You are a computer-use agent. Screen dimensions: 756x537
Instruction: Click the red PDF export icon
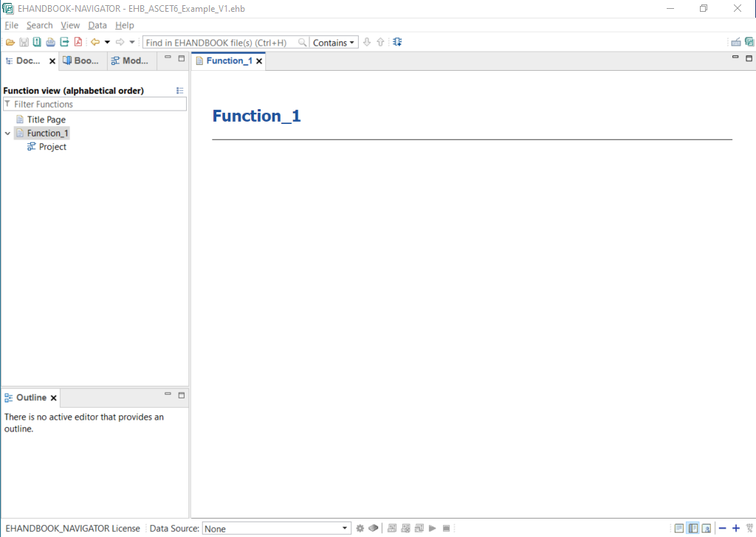78,43
